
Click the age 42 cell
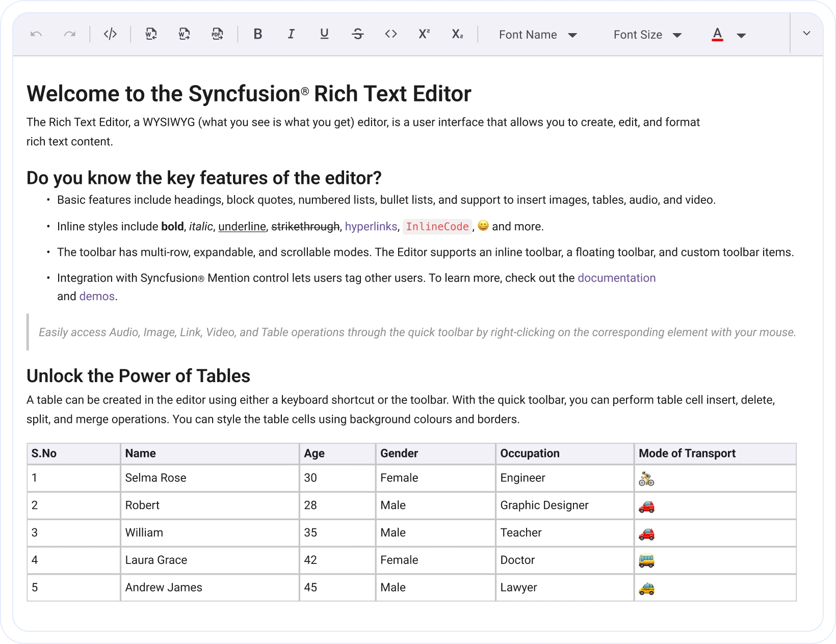(337, 560)
